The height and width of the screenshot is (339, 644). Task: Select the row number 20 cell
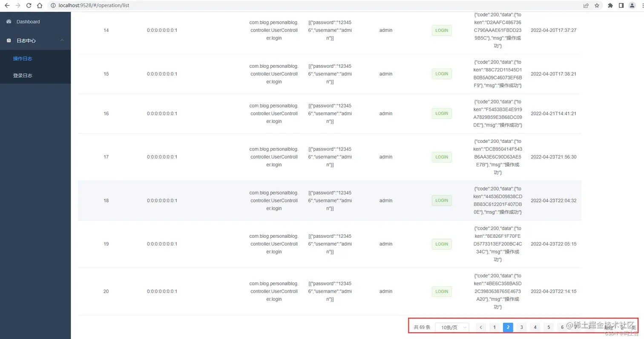106,291
